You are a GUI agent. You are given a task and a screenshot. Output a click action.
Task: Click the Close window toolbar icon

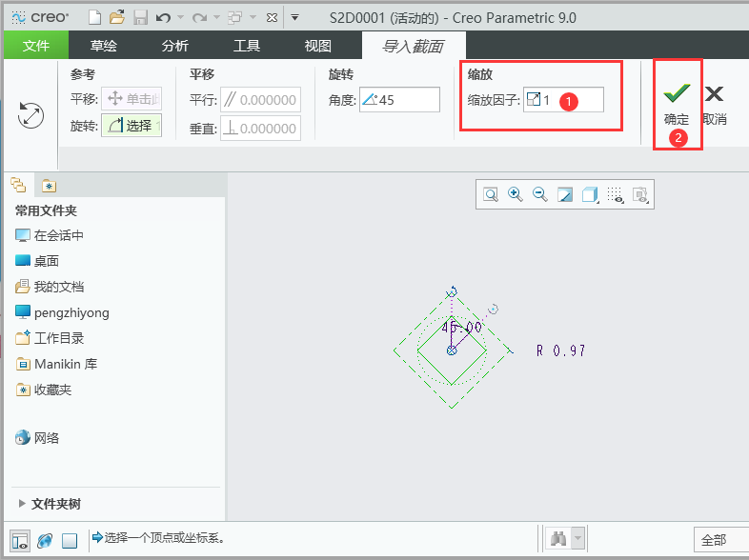[x=272, y=18]
